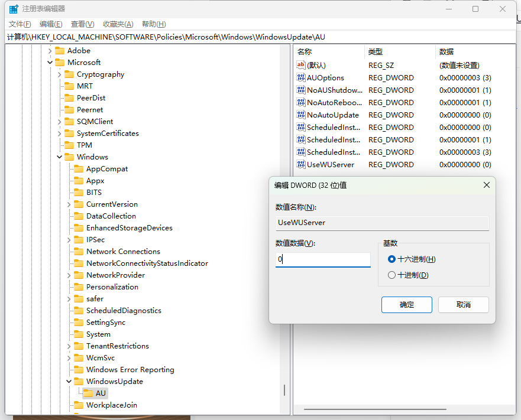Click the DWORD binary icon beside AUOptions
The width and height of the screenshot is (521, 420).
pos(301,77)
